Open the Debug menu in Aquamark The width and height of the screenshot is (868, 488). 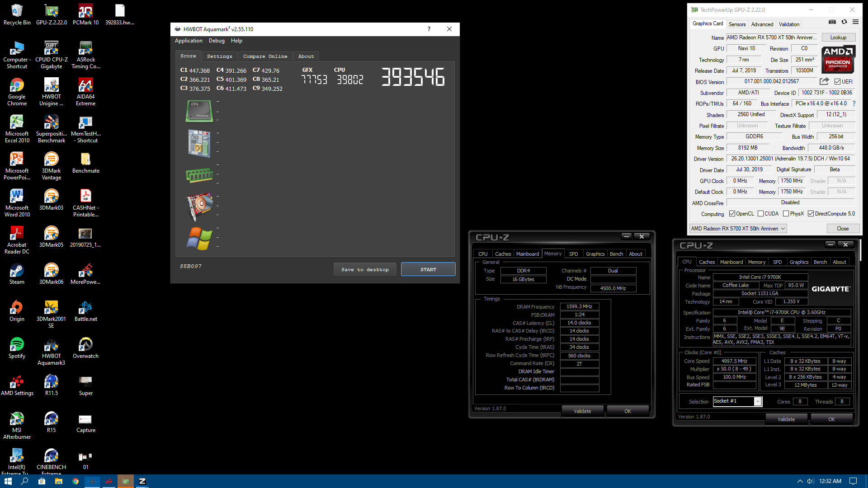(217, 41)
